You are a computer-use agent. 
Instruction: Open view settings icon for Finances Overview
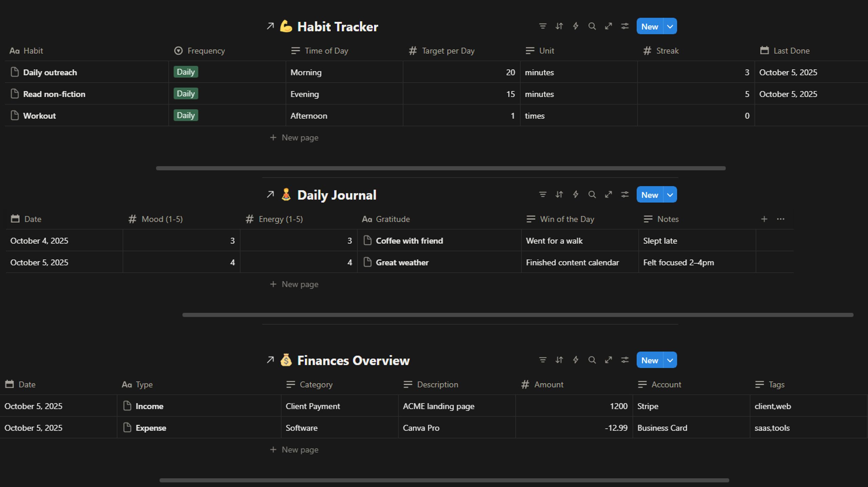(x=625, y=360)
